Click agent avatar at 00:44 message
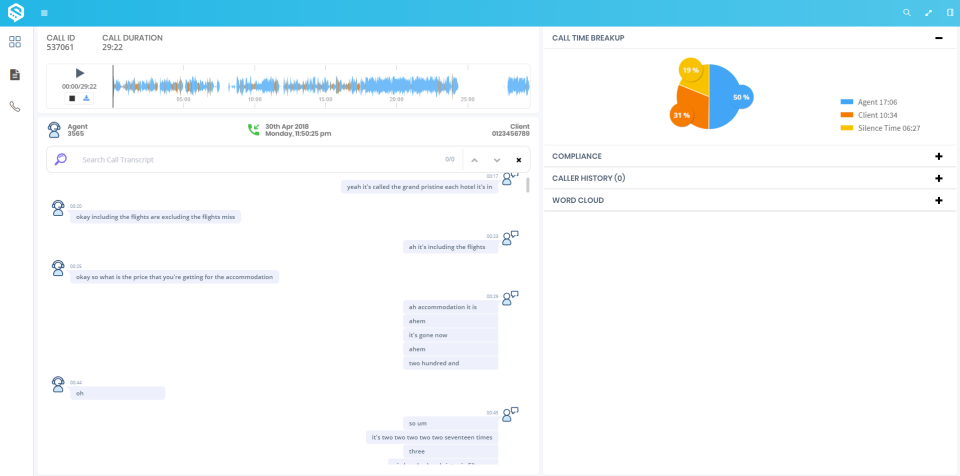Viewport: 960px width, 476px height. pyautogui.click(x=58, y=384)
